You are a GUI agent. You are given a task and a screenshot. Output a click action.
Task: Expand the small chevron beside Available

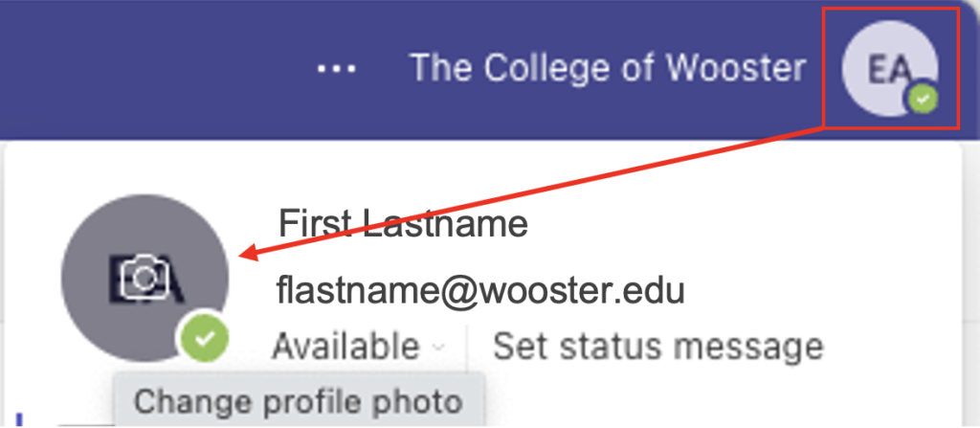438,348
